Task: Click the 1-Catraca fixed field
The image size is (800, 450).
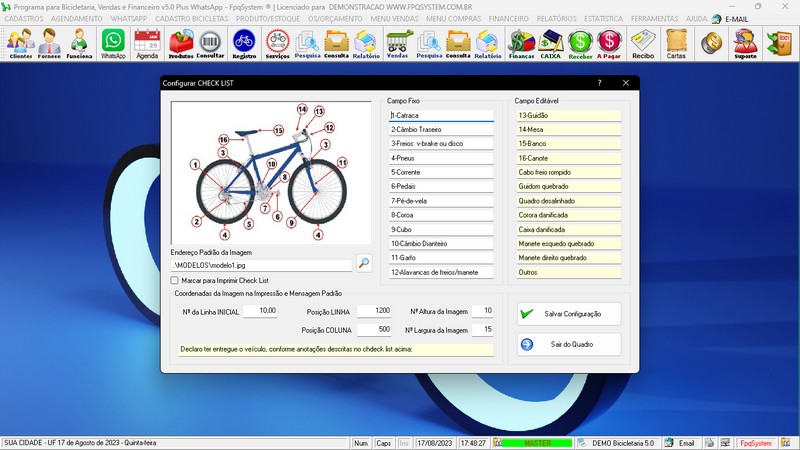Action: click(x=441, y=116)
